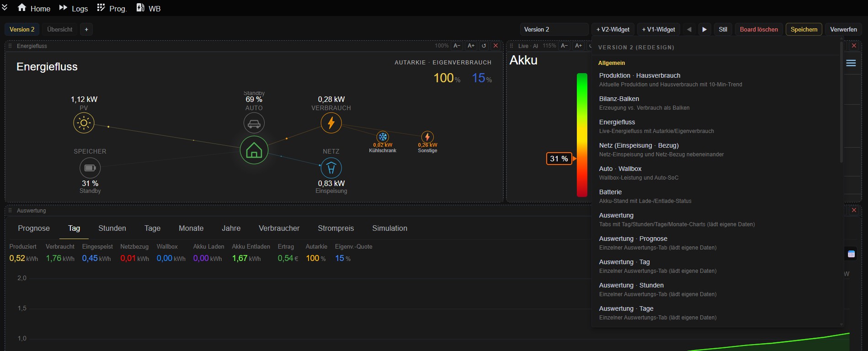This screenshot has width=868, height=351.
Task: Add a new board with the plus button
Action: [86, 29]
